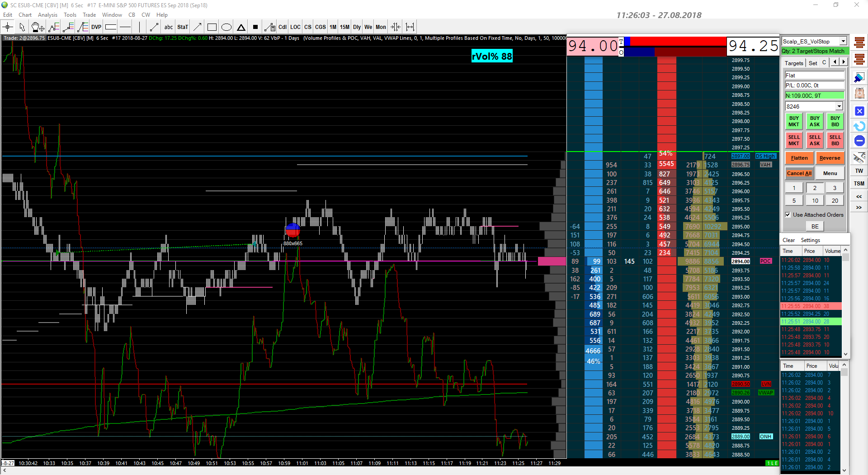Click the >> expand sidebar button
The height and width of the screenshot is (475, 868).
(x=859, y=208)
